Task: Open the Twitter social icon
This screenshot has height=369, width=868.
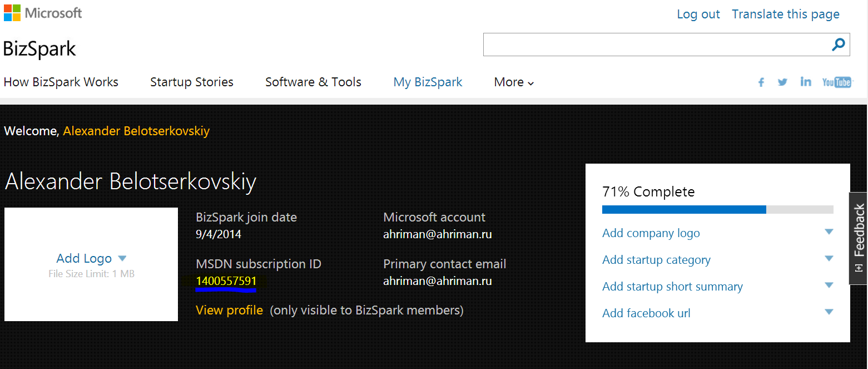Action: tap(782, 82)
